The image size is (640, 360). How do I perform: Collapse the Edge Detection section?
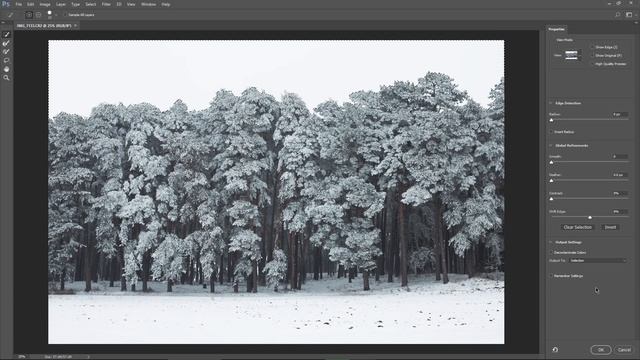point(551,103)
